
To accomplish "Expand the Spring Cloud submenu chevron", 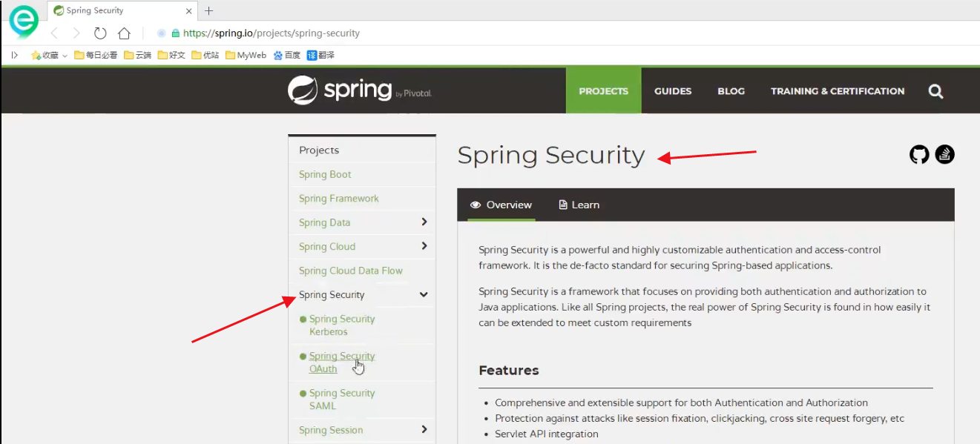I will tap(424, 245).
